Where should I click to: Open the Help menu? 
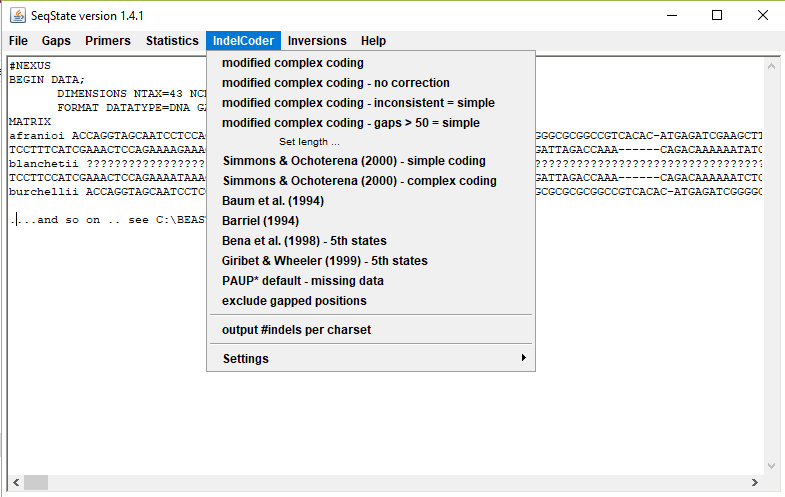point(373,41)
